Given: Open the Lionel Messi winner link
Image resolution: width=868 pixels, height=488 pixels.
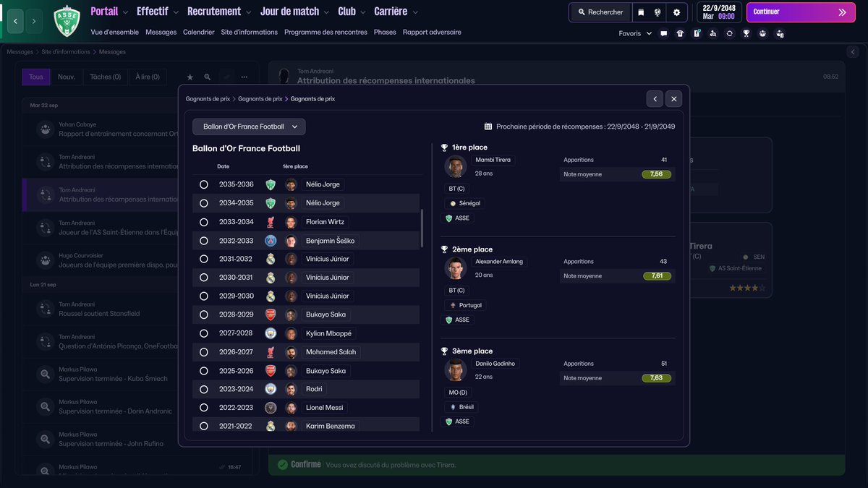Looking at the screenshot, I should pos(325,408).
